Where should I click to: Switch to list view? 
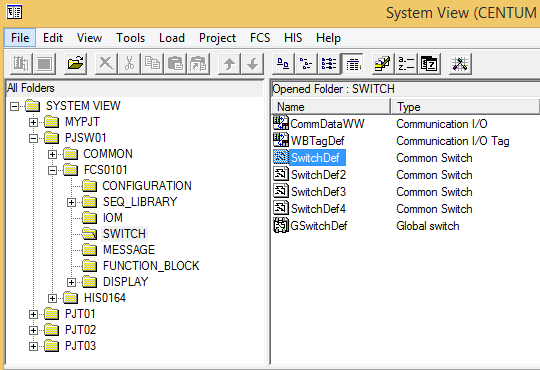pyautogui.click(x=329, y=64)
